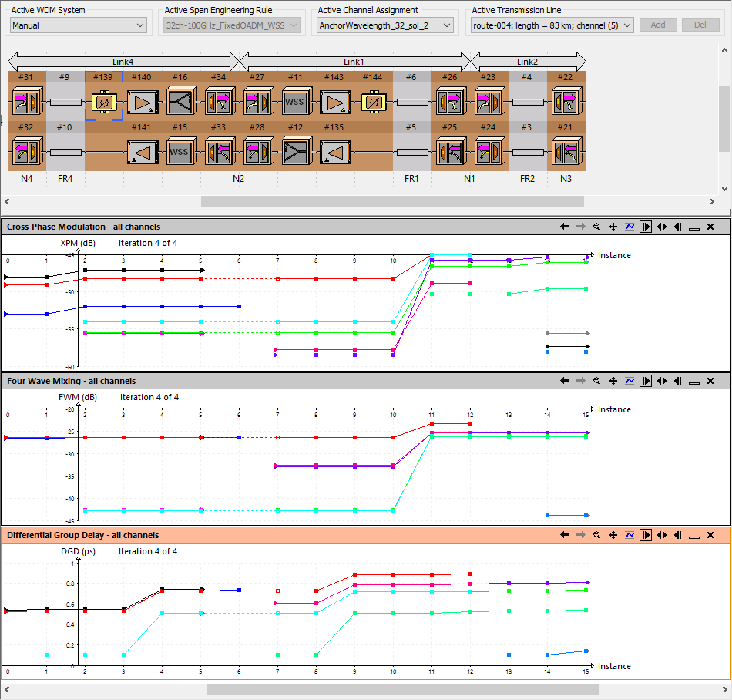Select component #26 at node N1
The width and height of the screenshot is (732, 700).
(451, 101)
